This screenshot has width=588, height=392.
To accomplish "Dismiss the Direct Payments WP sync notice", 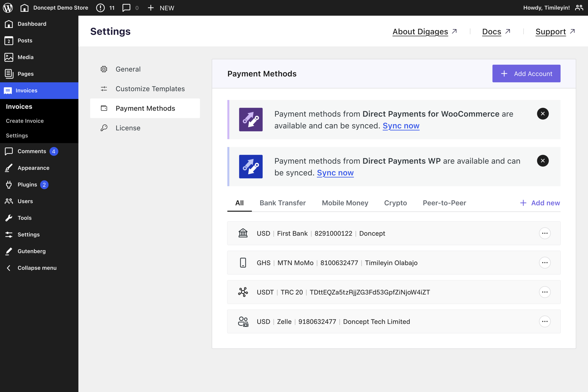I will pyautogui.click(x=543, y=161).
